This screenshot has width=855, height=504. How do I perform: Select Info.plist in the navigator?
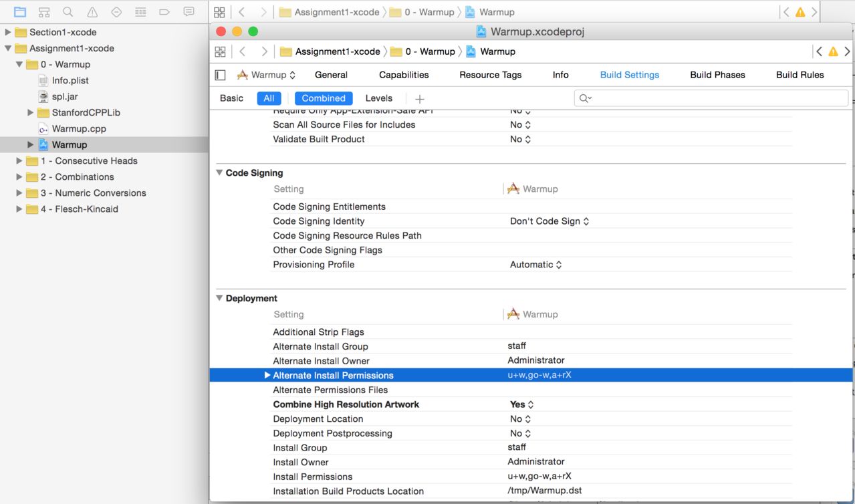click(x=70, y=80)
